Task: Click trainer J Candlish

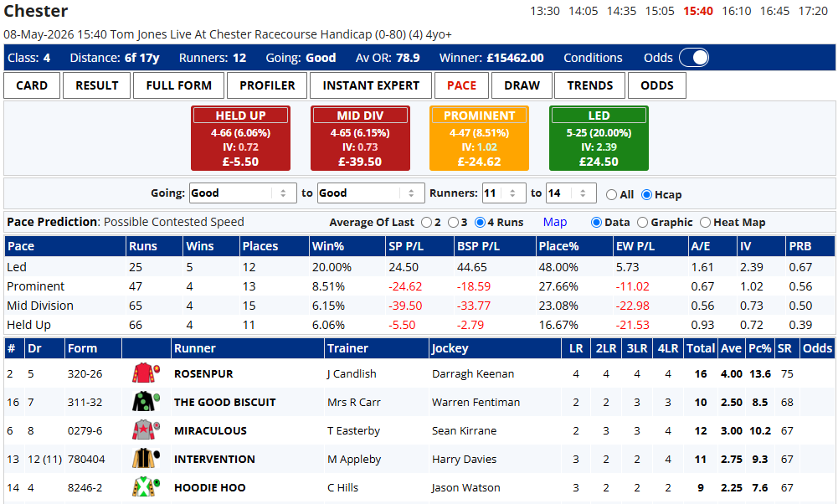Action: 352,373
